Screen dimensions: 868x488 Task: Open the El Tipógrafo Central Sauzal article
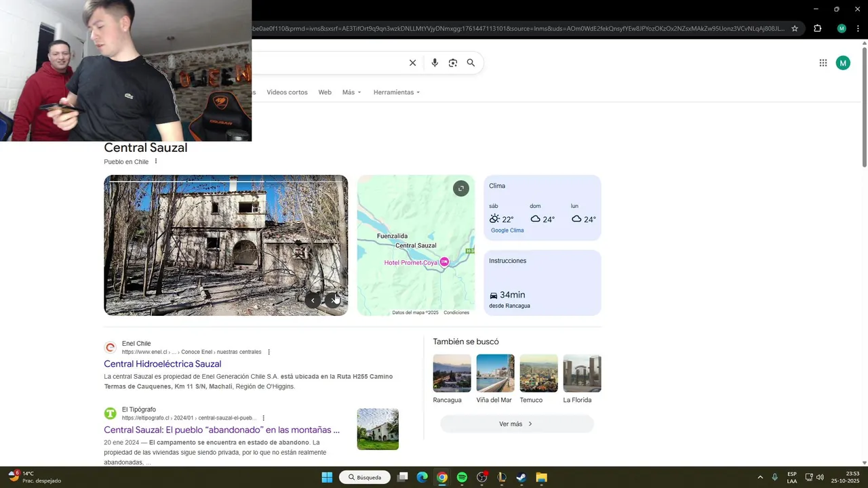coord(222,430)
